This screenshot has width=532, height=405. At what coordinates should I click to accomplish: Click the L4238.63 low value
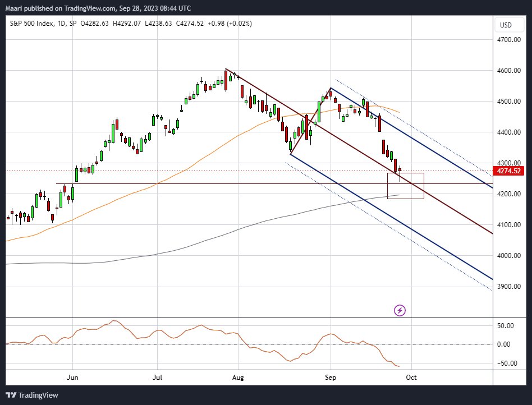point(158,24)
